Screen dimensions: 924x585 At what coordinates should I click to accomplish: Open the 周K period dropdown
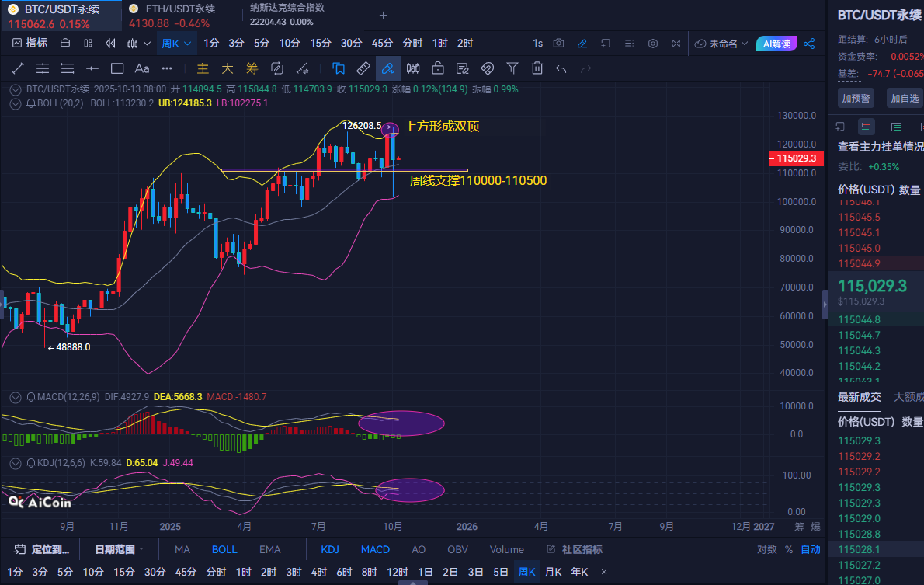click(x=176, y=43)
